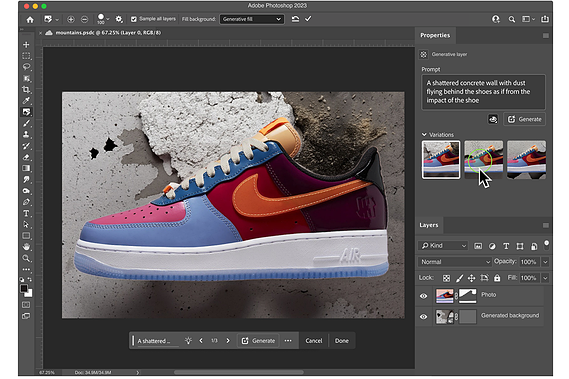
Task: Select the Crop tool
Action: 26,89
